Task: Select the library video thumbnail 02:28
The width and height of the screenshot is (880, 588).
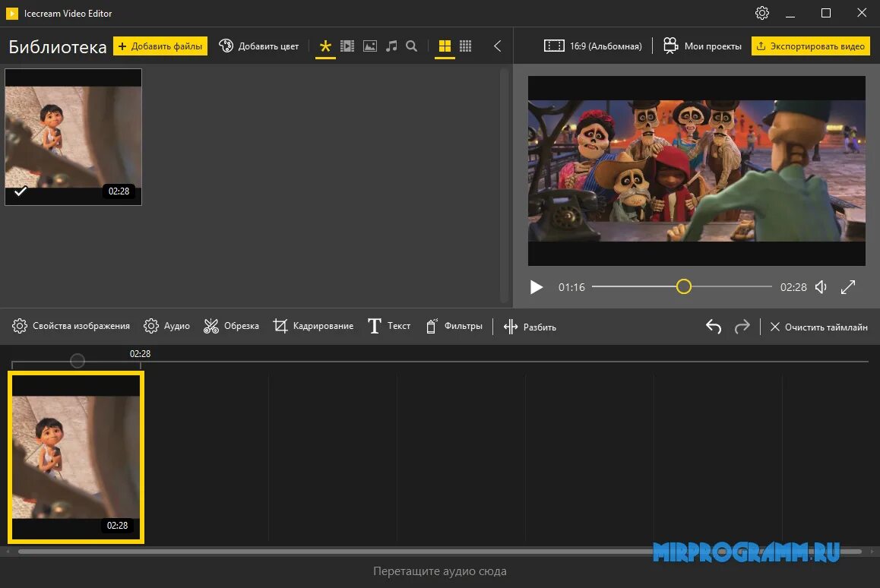Action: click(74, 137)
